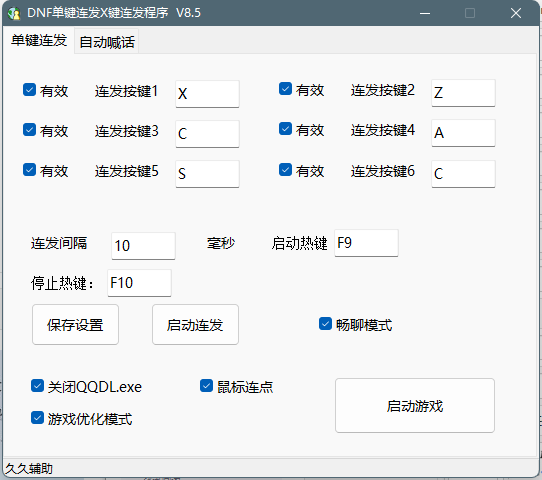
Task: Focus 停止热键 field showing F10
Action: 139,283
